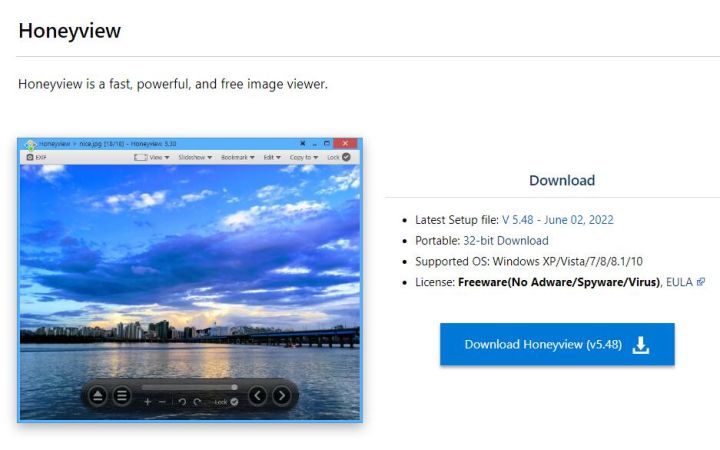Viewport: 720px width, 450px height.
Task: Open the Edit dropdown menu
Action: [272, 157]
